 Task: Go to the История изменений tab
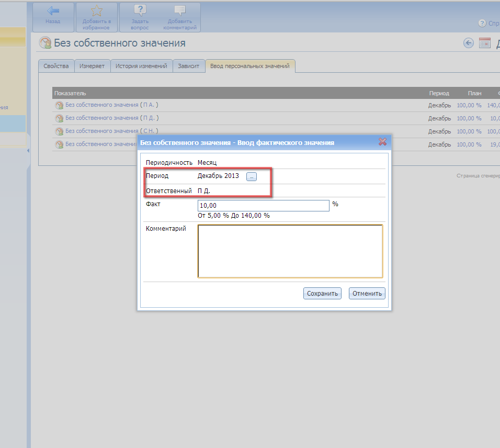pos(141,66)
